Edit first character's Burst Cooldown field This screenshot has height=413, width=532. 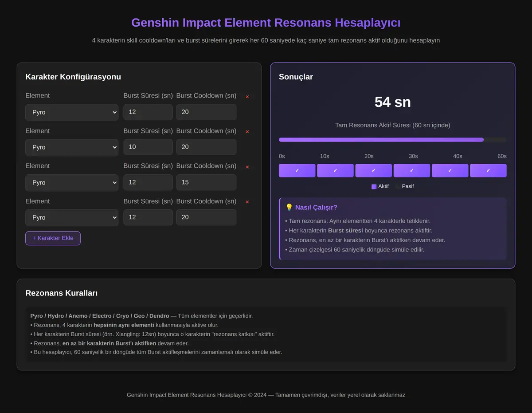[206, 112]
